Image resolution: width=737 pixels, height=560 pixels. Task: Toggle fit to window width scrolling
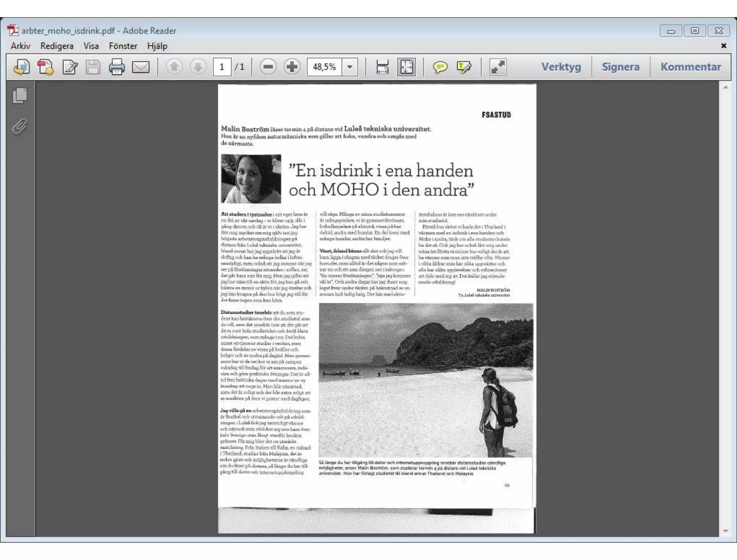[x=382, y=67]
